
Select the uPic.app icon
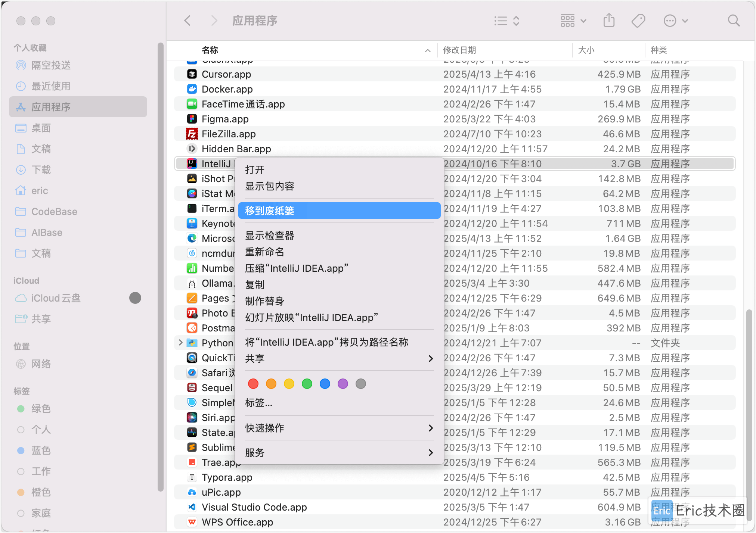click(x=192, y=492)
